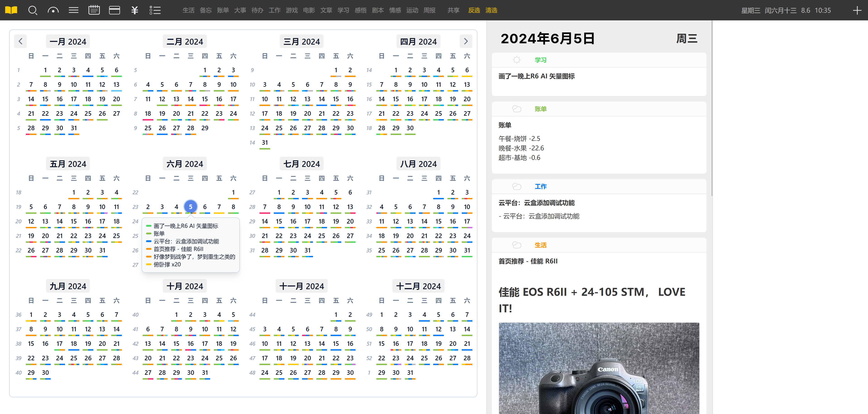
Task: Click the 超市-基地 -0.6 bill line
Action: click(519, 157)
